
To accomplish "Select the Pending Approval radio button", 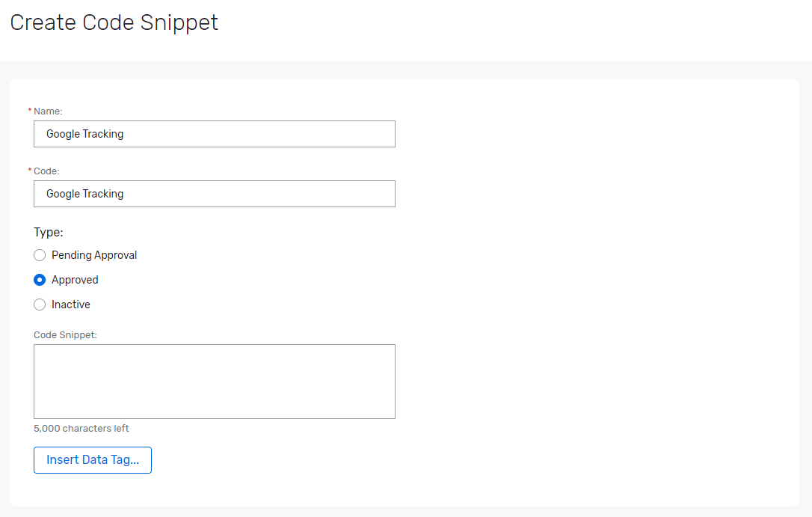I will click(39, 255).
